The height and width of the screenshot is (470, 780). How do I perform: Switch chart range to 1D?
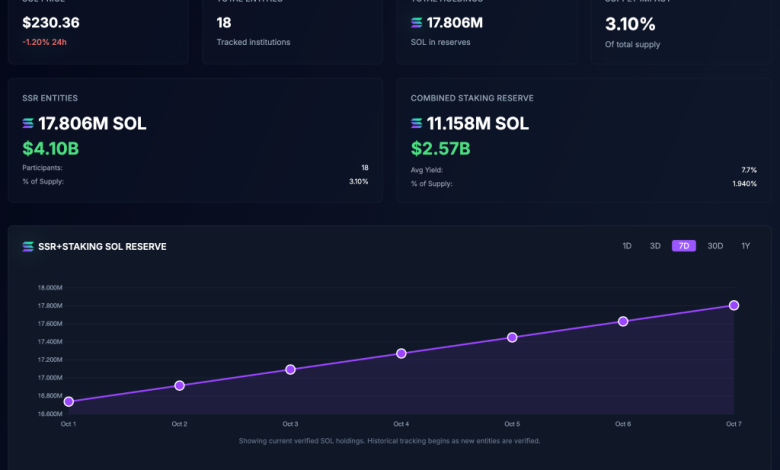coord(627,246)
